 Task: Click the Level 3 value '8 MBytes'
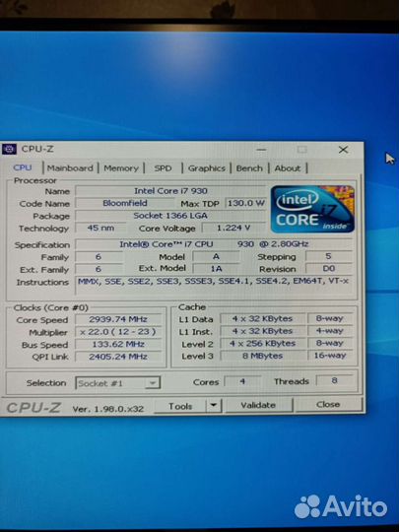point(262,356)
